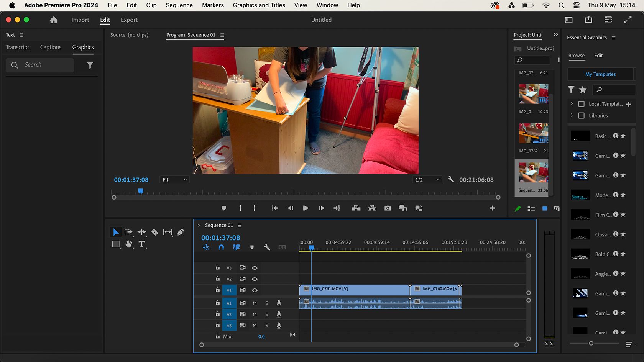The height and width of the screenshot is (362, 644).
Task: Open the timeline settings wrench menu
Action: (x=267, y=247)
